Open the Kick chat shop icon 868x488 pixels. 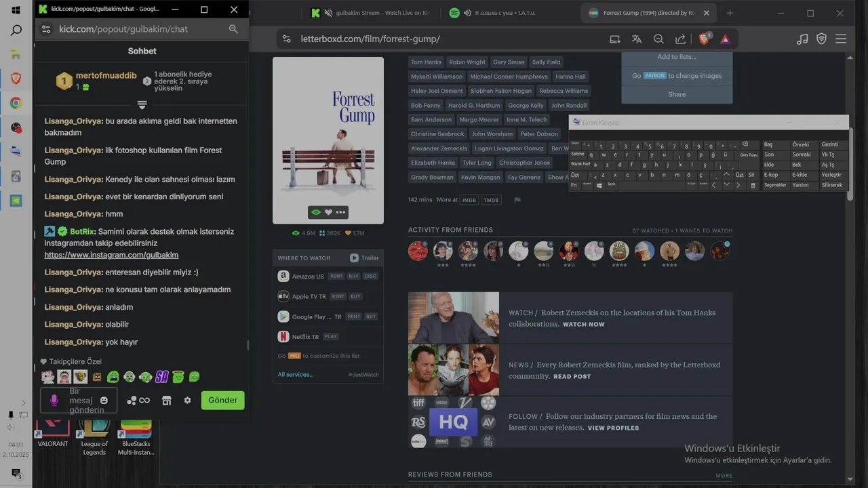[x=167, y=401]
